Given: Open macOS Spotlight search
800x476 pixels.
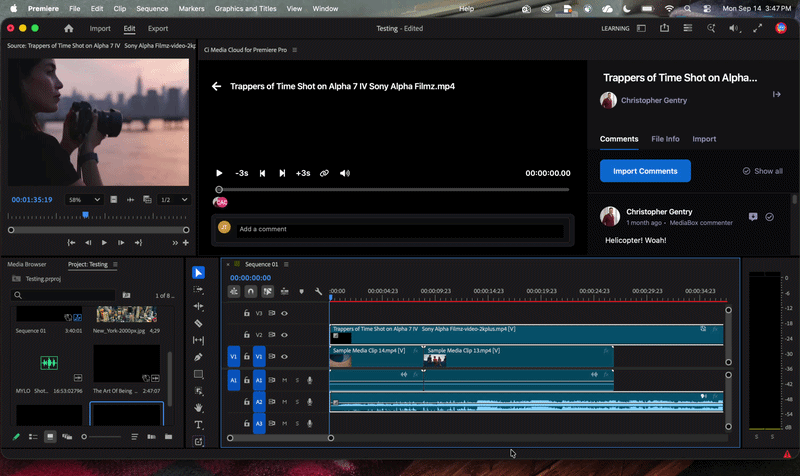Looking at the screenshot, I should (687, 9).
